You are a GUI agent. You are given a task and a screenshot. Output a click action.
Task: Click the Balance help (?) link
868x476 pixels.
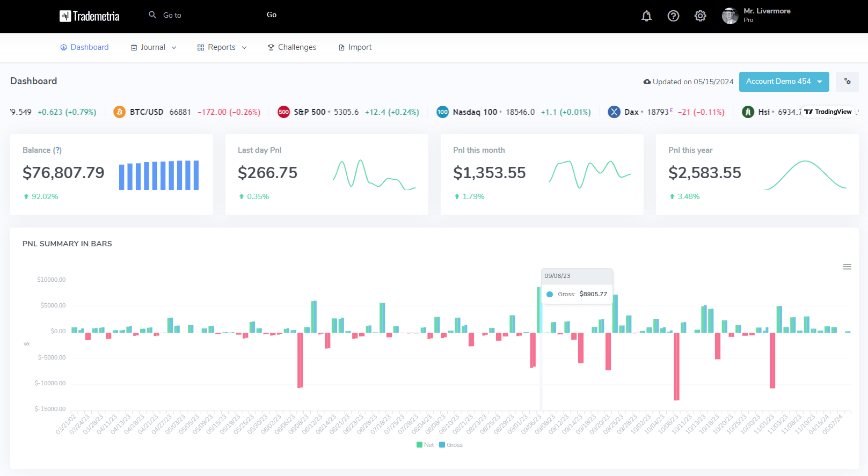click(x=57, y=150)
